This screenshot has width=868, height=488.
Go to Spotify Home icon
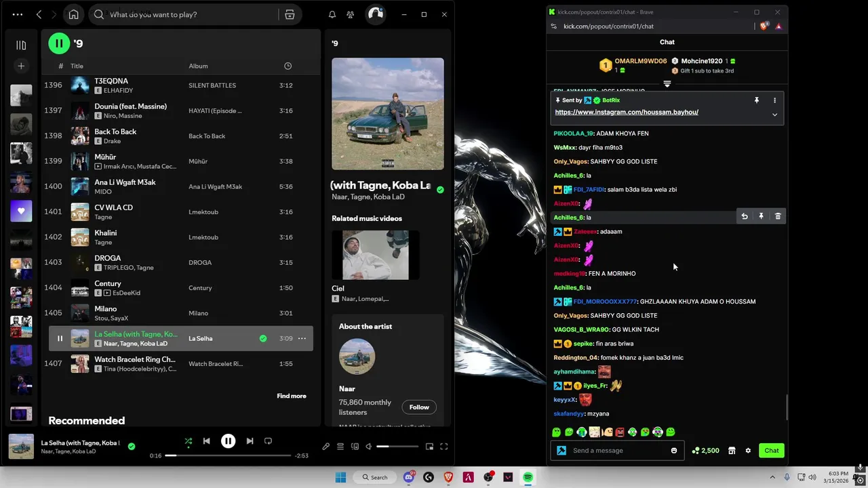click(x=73, y=14)
